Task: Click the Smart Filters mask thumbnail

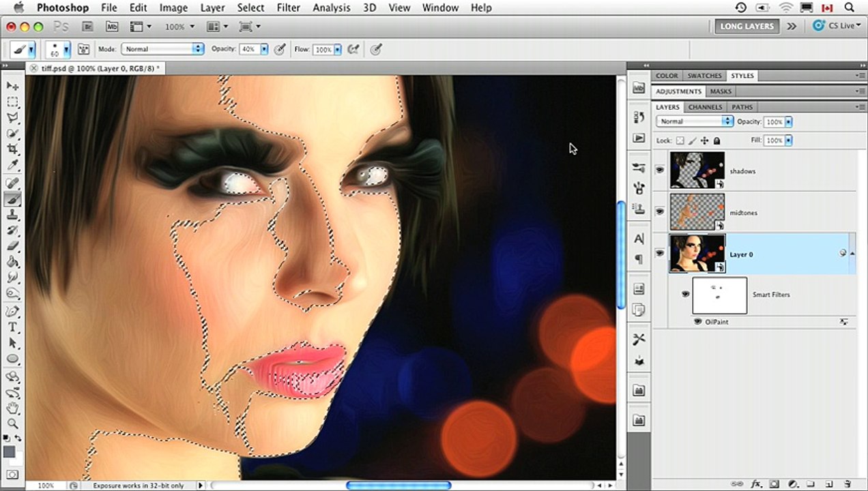Action: 720,295
